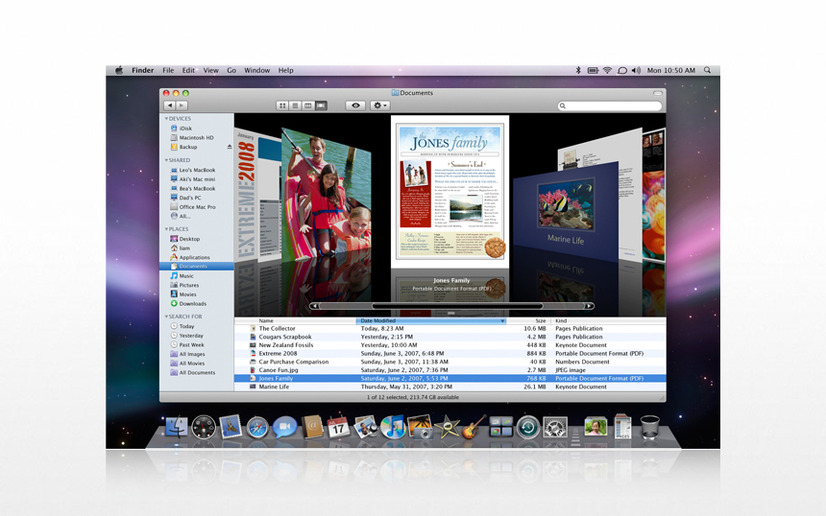Click the Cover Flow scrollbar thumb
The height and width of the screenshot is (516, 826).
pos(457,306)
